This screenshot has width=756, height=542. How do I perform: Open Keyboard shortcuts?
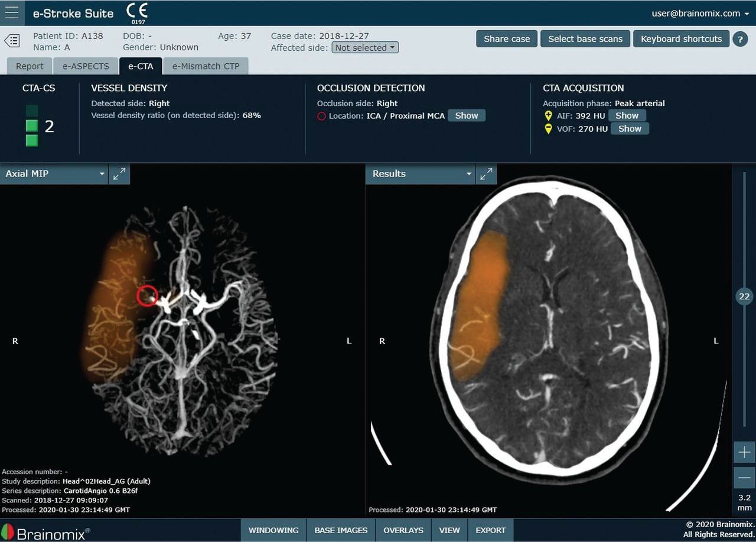pos(681,39)
